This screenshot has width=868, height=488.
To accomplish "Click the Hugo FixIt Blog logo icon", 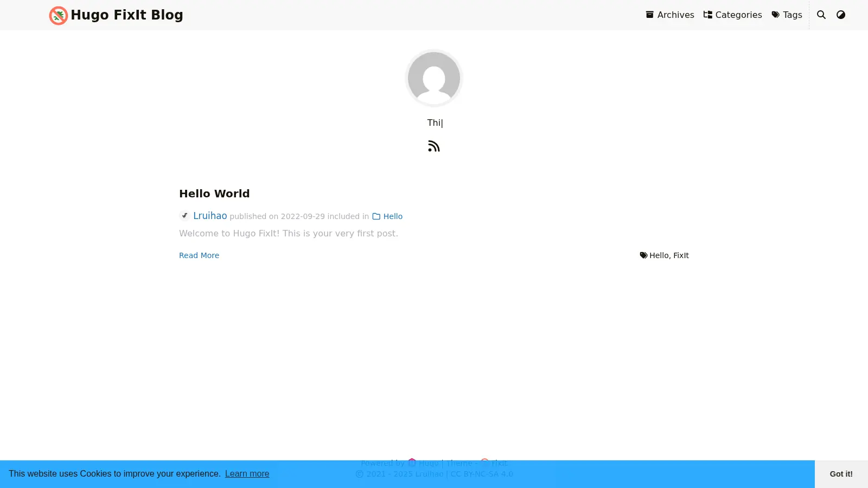I will click(58, 15).
